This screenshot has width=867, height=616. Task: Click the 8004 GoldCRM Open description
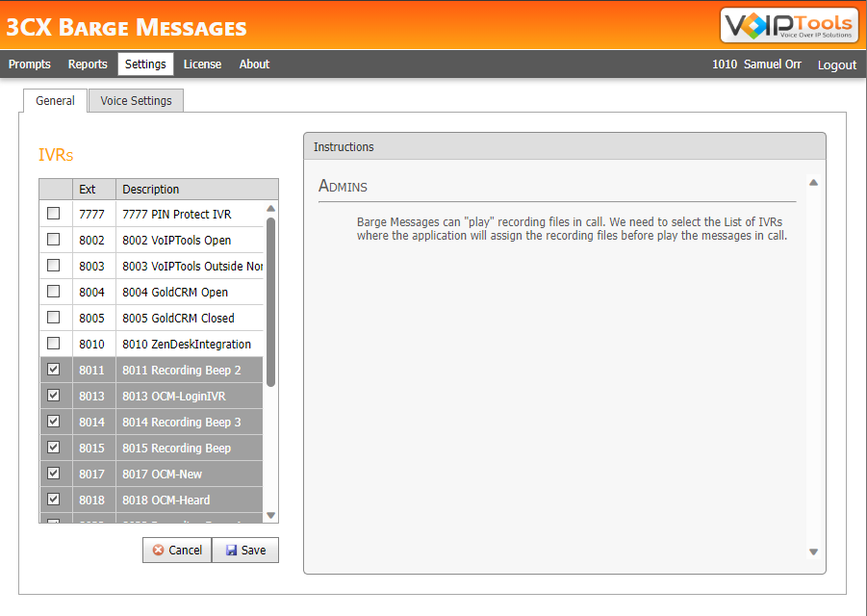point(175,292)
